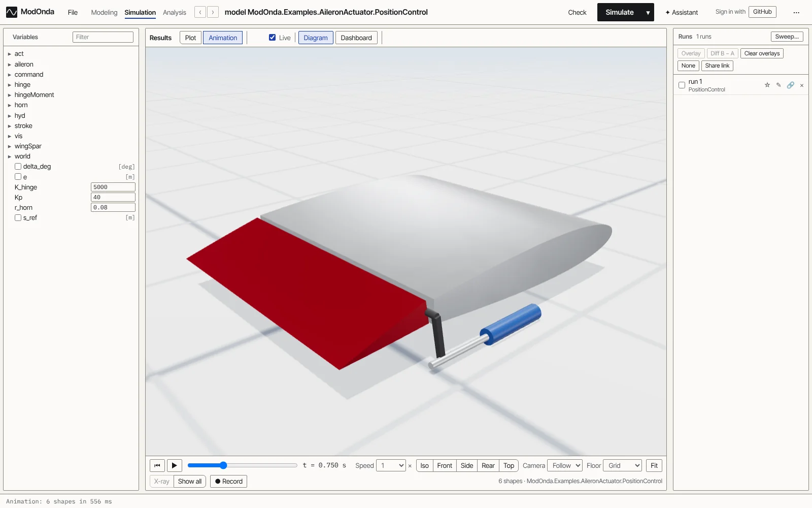812x508 pixels.
Task: Expand the act tree node
Action: point(10,54)
